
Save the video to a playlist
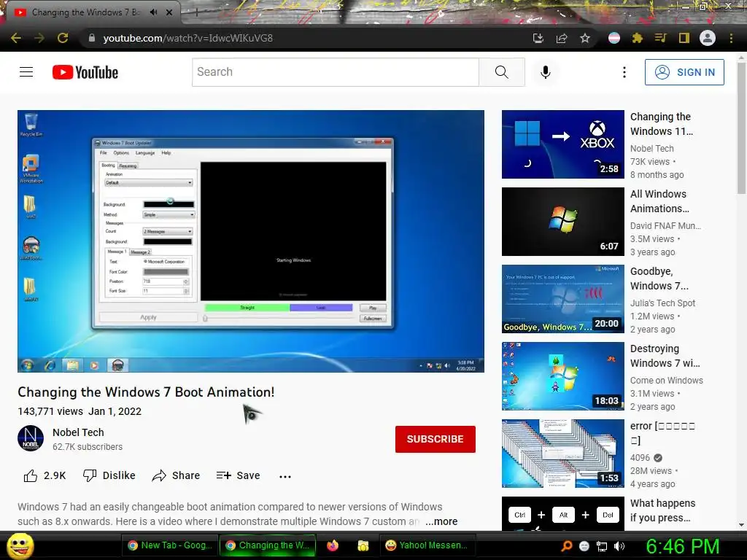coord(238,475)
